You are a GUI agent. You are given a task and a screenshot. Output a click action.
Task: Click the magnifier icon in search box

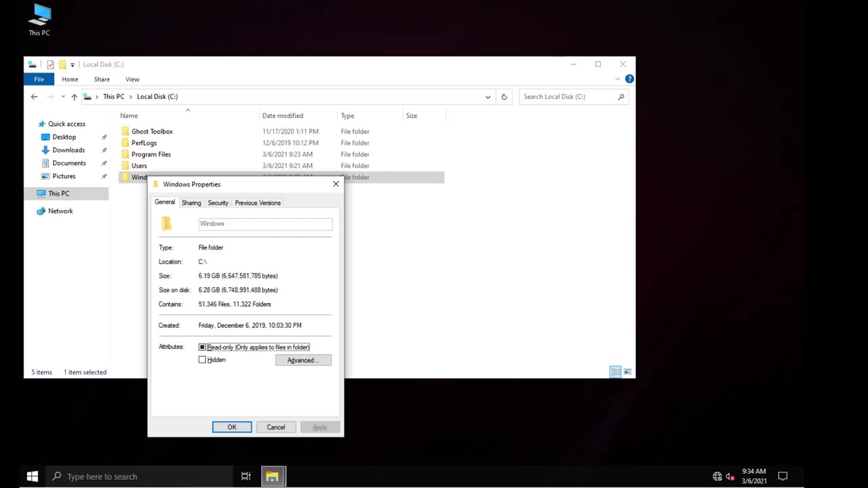coord(620,97)
